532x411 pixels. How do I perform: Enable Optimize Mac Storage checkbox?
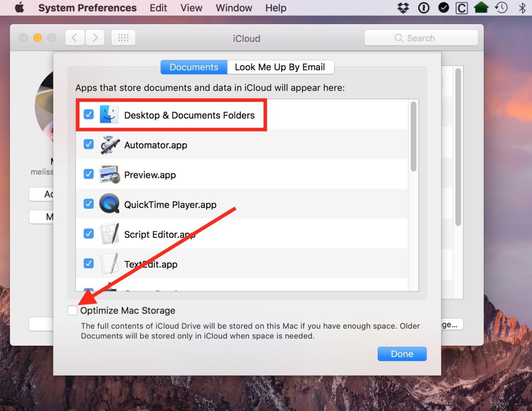coord(72,310)
